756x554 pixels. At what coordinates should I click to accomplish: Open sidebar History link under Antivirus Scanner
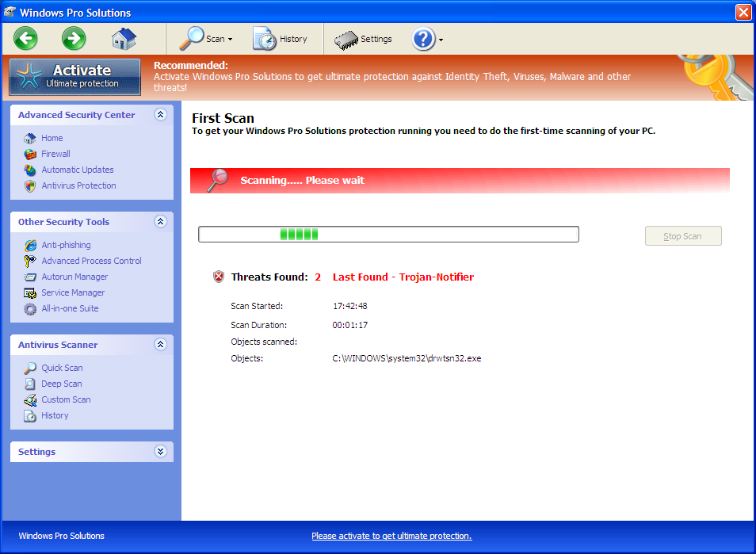[55, 415]
